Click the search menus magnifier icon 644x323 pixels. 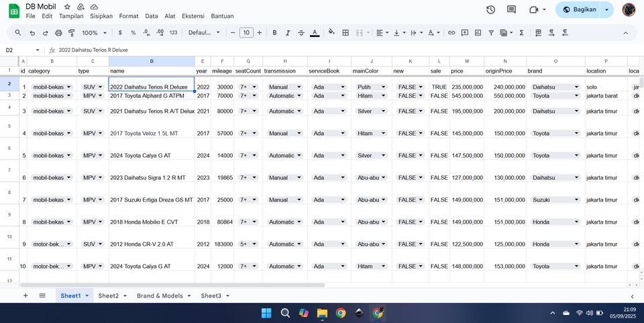point(17,32)
